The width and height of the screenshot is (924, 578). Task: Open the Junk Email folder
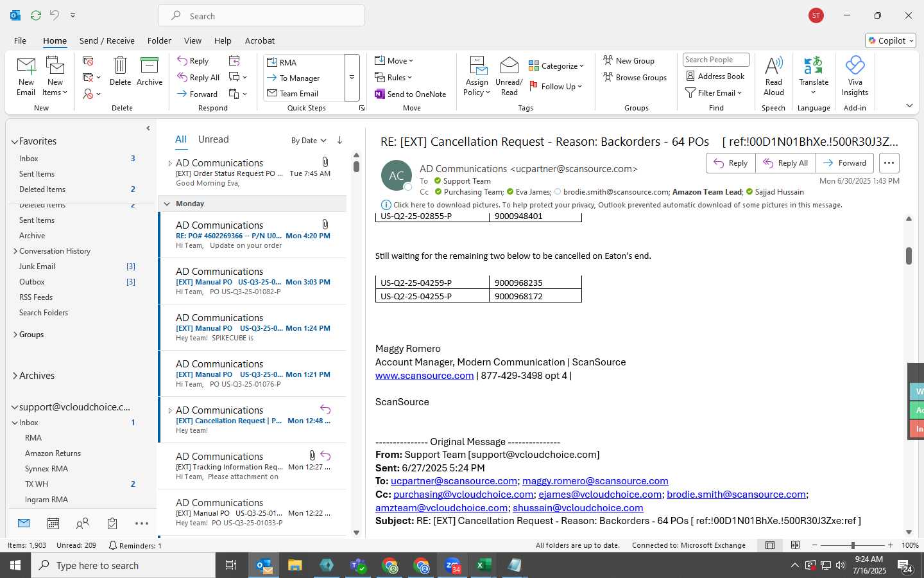click(x=37, y=267)
